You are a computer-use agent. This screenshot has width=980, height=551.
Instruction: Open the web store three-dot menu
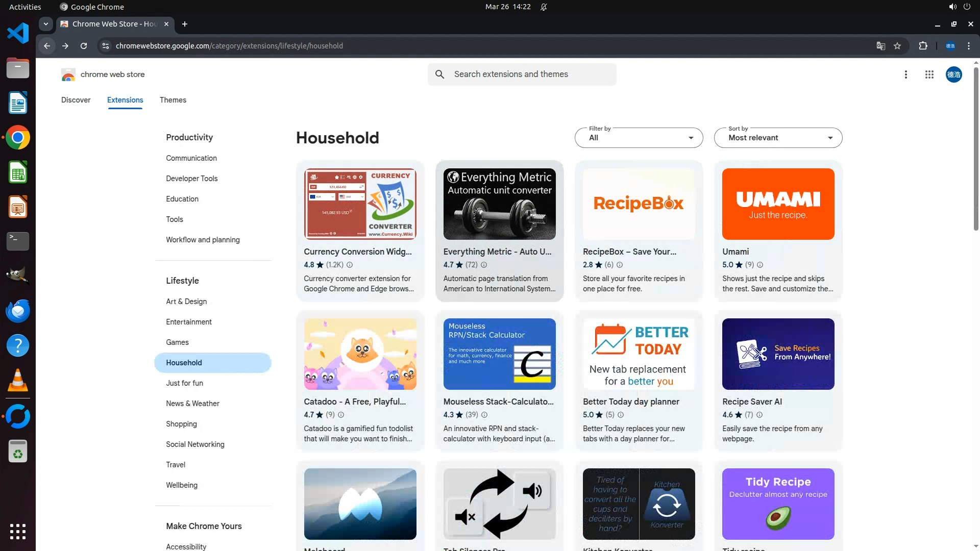[905, 74]
